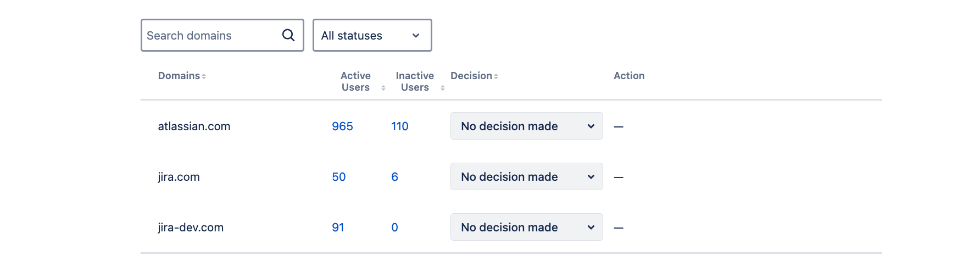This screenshot has height=266, width=980.
Task: Open the 965 active users link
Action: coord(342,126)
